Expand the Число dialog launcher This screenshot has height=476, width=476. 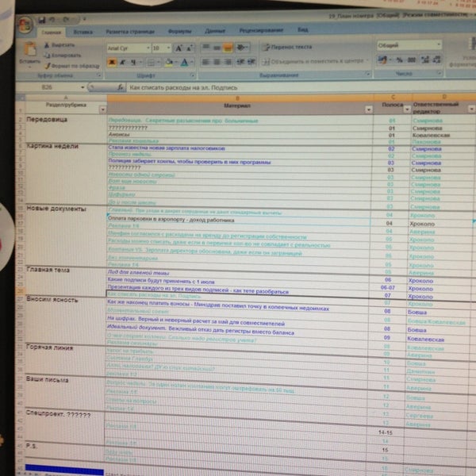click(439, 73)
